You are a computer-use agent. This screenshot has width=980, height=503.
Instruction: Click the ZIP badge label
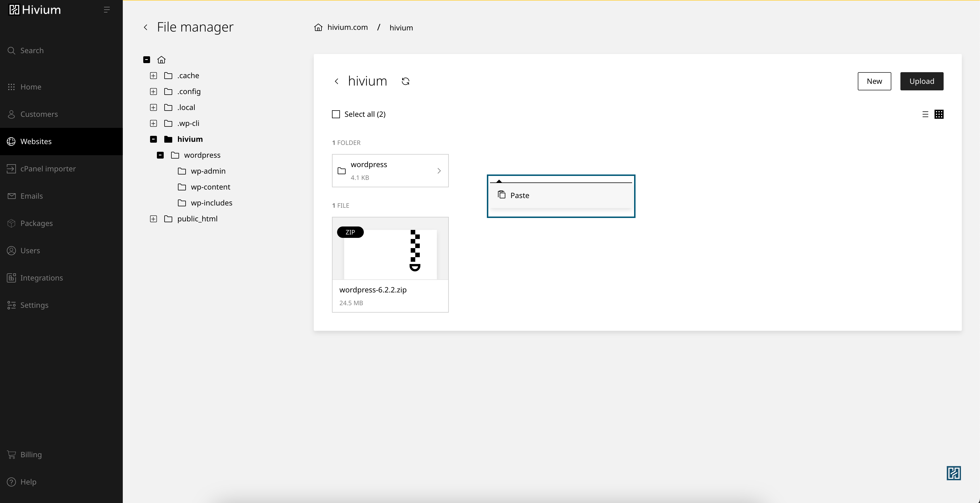pyautogui.click(x=350, y=232)
